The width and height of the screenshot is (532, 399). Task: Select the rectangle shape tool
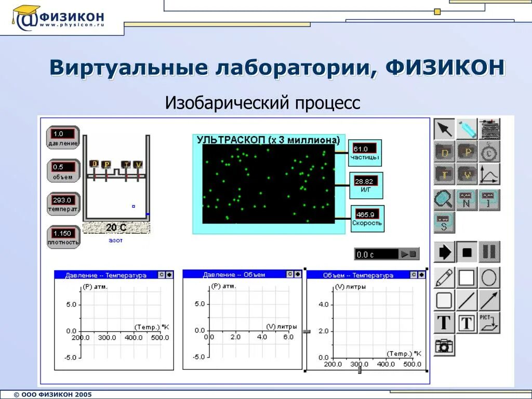467,278
